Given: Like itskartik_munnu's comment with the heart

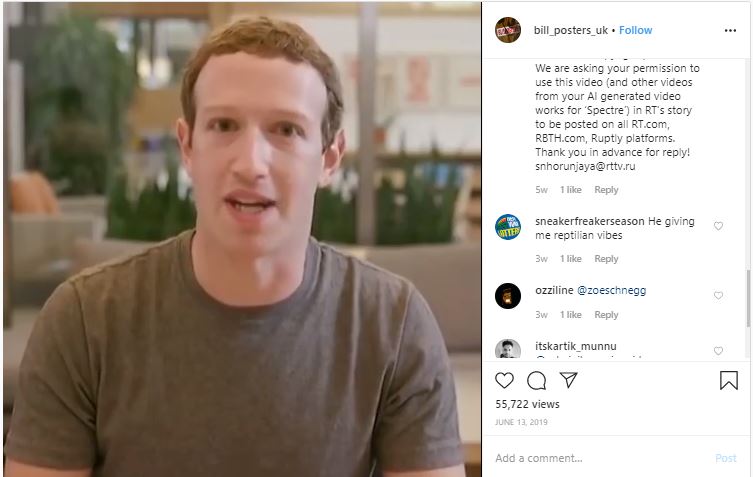Looking at the screenshot, I should coord(718,351).
